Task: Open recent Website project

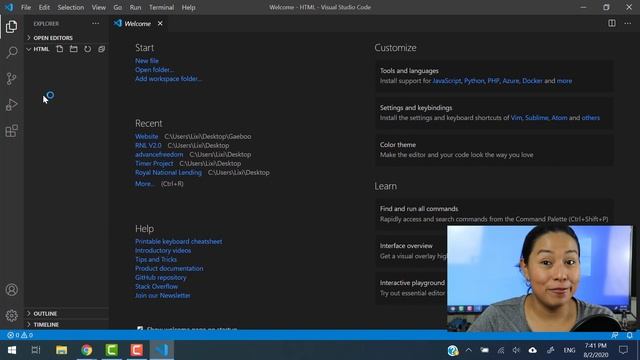Action: tap(147, 136)
